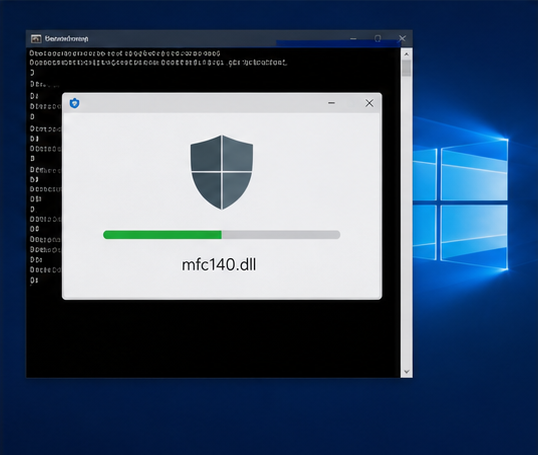Click the scan dialog's title bar
Viewport: 538px width, 455px height.
tap(199, 103)
